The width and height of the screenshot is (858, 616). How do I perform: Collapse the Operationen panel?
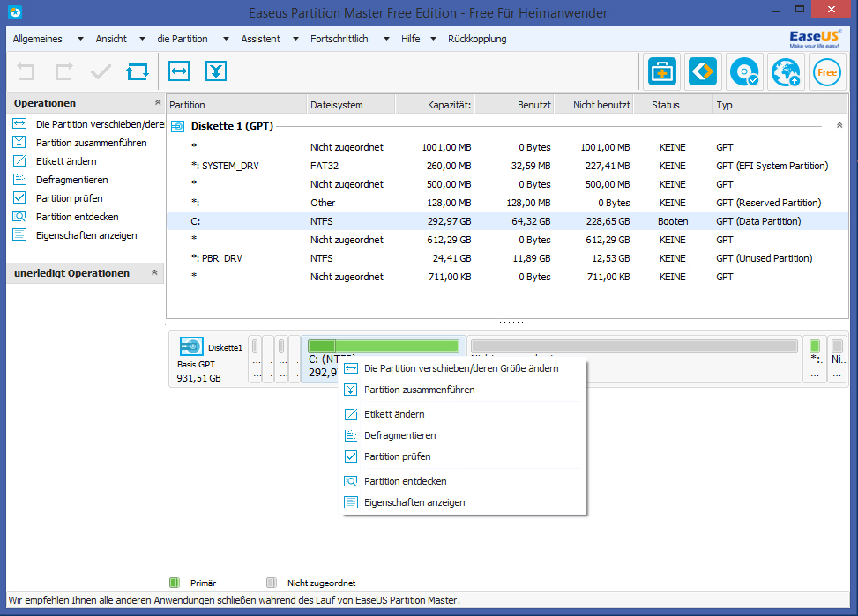[x=158, y=102]
